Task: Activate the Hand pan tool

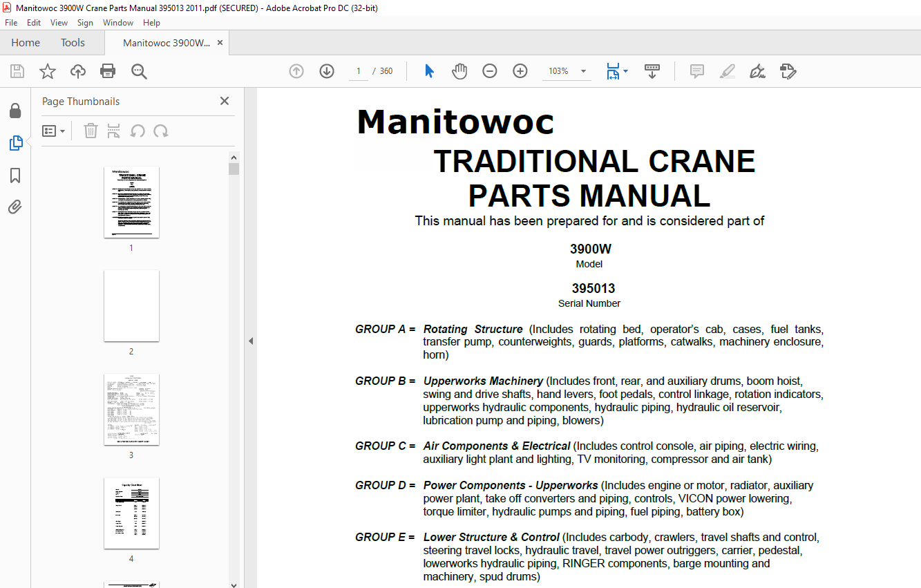Action: click(459, 71)
